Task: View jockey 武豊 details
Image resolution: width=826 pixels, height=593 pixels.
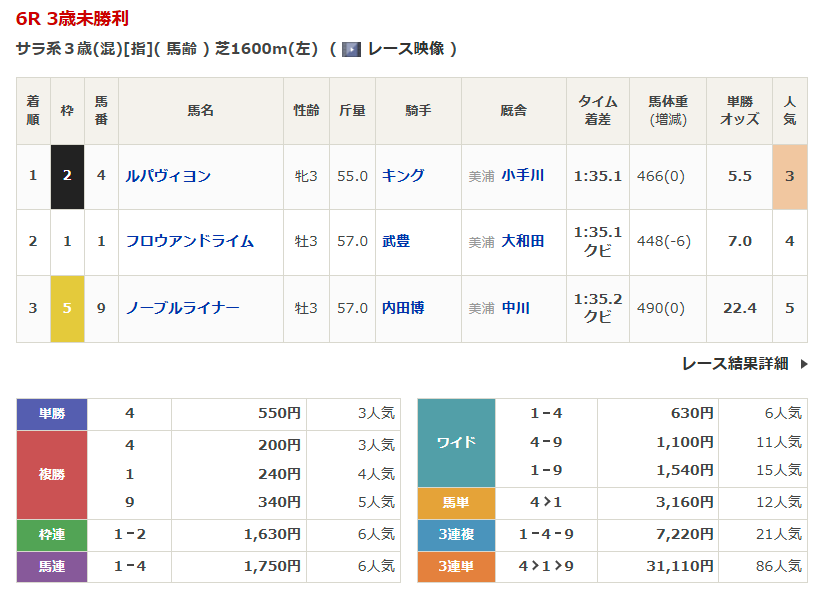Action: (x=396, y=241)
